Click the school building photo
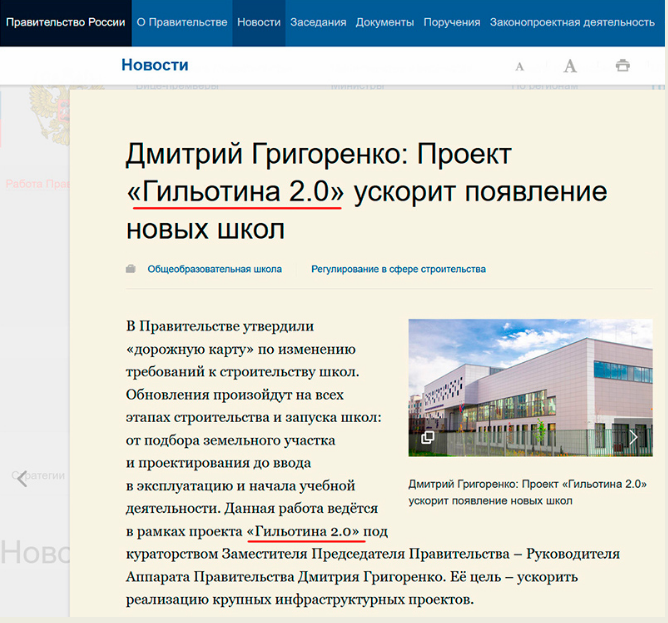The height and width of the screenshot is (623, 668). (530, 387)
